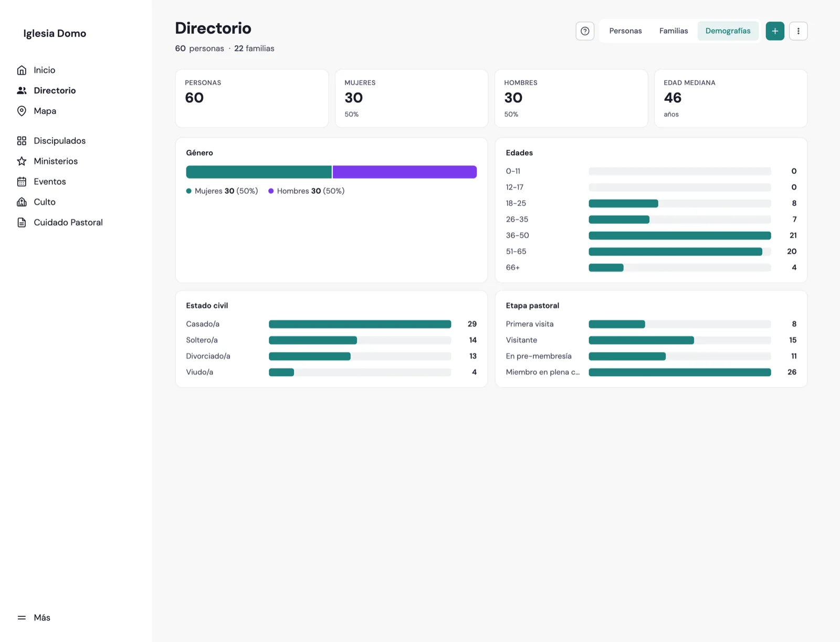Click the Cuidado Pastoral document icon
The image size is (840, 642).
[22, 222]
